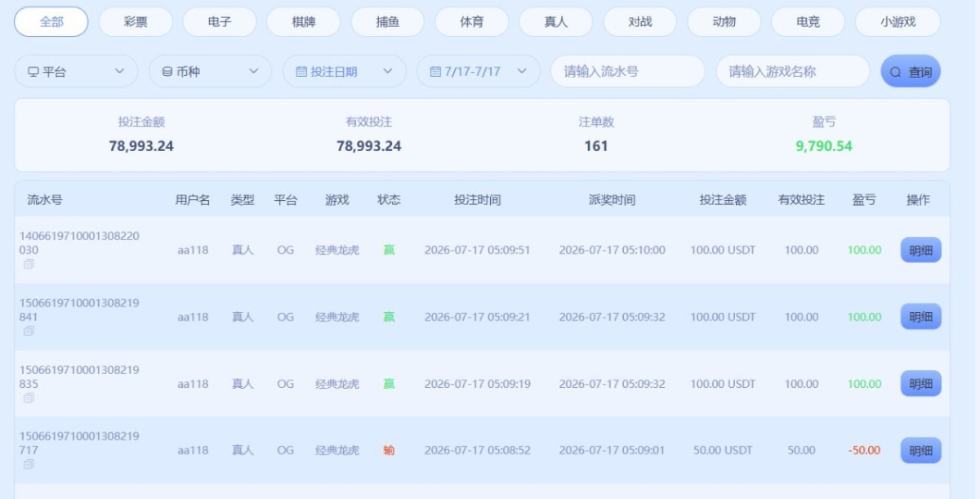
Task: Click the total profit value 9,790.54
Action: tap(824, 146)
